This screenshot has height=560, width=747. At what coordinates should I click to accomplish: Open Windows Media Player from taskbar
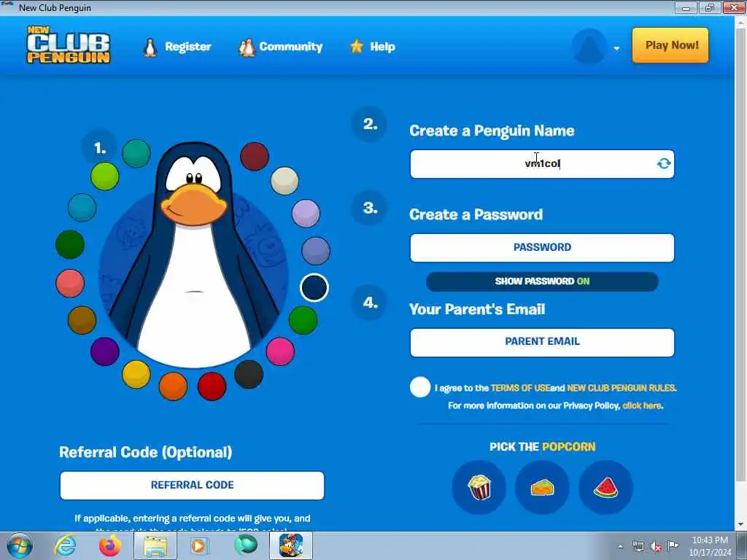point(199,545)
